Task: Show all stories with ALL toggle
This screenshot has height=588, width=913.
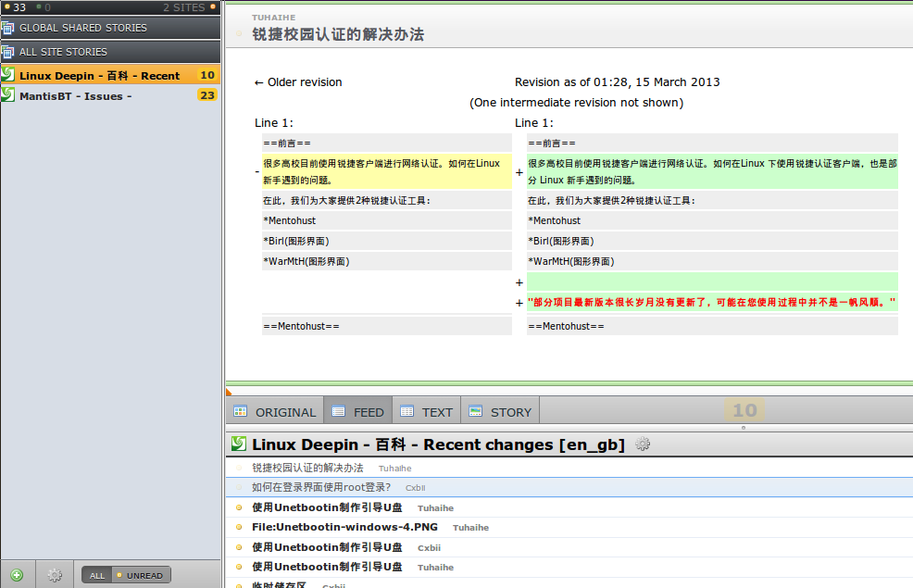Action: tap(97, 575)
